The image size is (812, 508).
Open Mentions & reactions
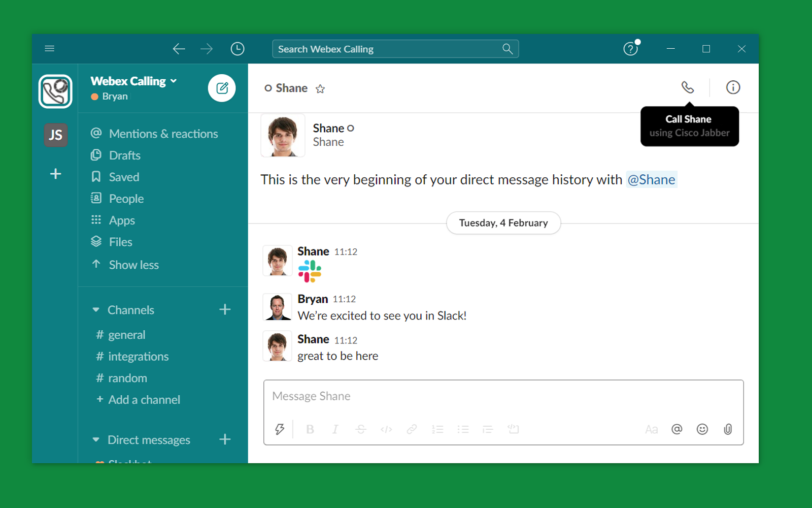pyautogui.click(x=154, y=134)
